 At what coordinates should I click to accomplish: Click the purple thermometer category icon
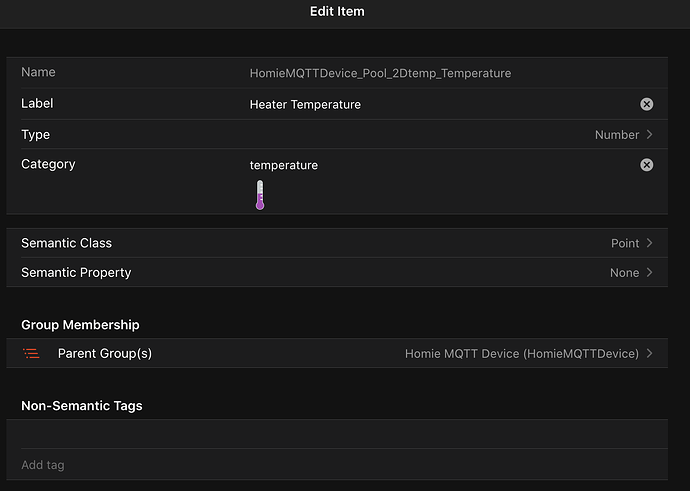260,195
